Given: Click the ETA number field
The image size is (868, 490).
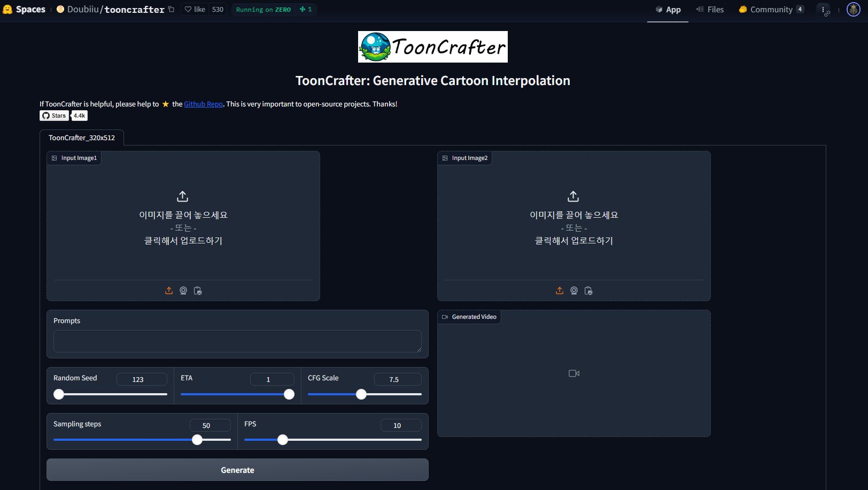Looking at the screenshot, I should coord(272,379).
